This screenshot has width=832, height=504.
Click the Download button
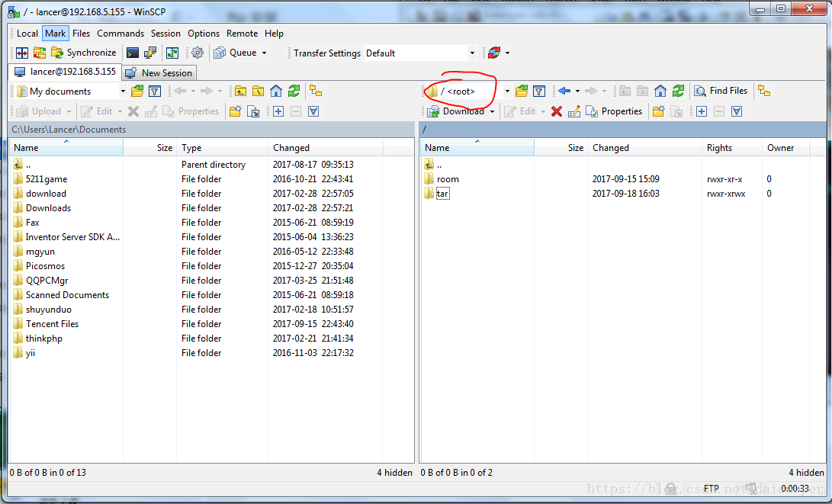(456, 111)
